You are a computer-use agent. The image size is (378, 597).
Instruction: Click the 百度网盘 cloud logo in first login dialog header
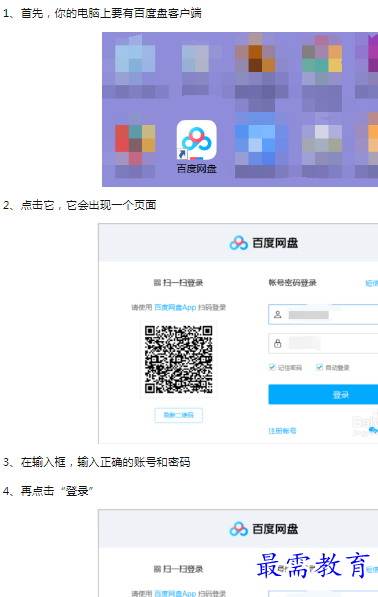point(239,243)
